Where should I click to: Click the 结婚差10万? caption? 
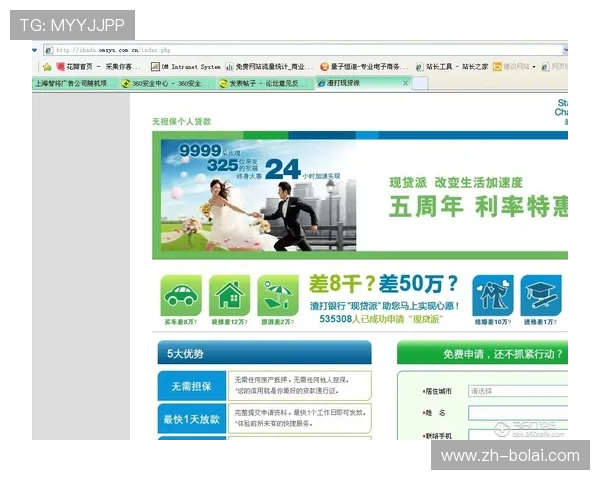click(x=493, y=322)
